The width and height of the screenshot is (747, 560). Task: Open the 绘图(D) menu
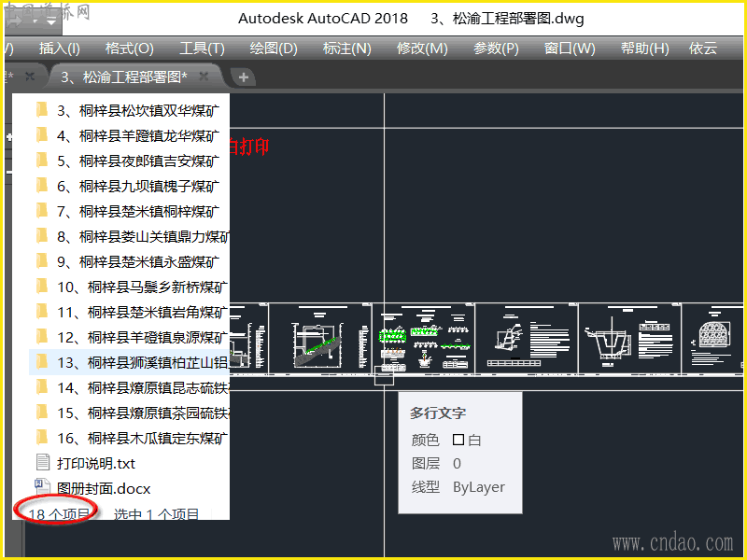pos(274,49)
